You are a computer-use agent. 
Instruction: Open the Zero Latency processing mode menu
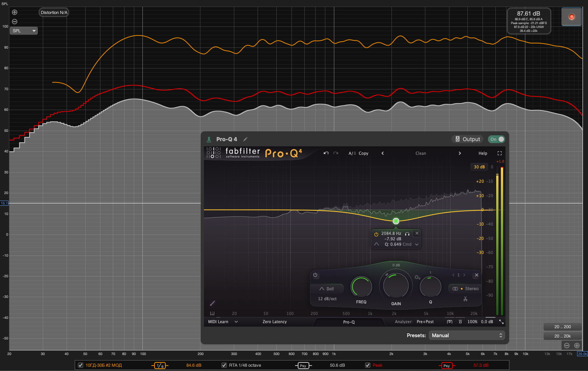pos(275,322)
